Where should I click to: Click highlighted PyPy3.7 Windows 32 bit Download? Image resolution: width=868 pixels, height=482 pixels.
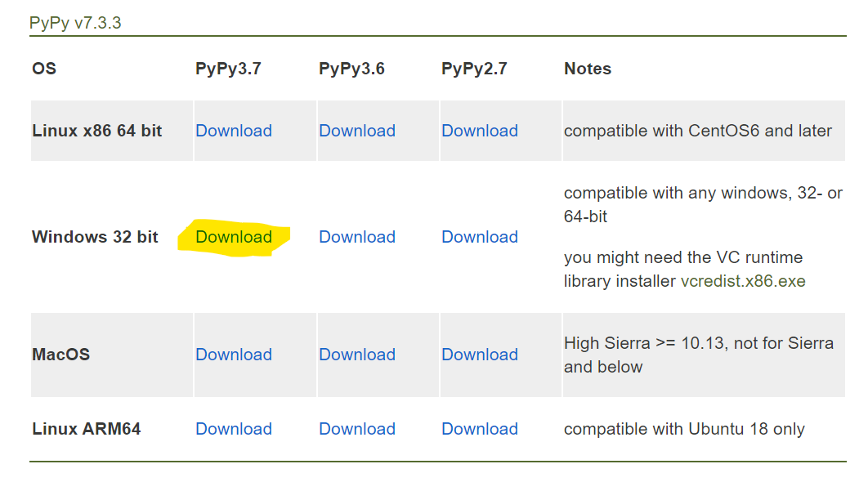point(234,237)
